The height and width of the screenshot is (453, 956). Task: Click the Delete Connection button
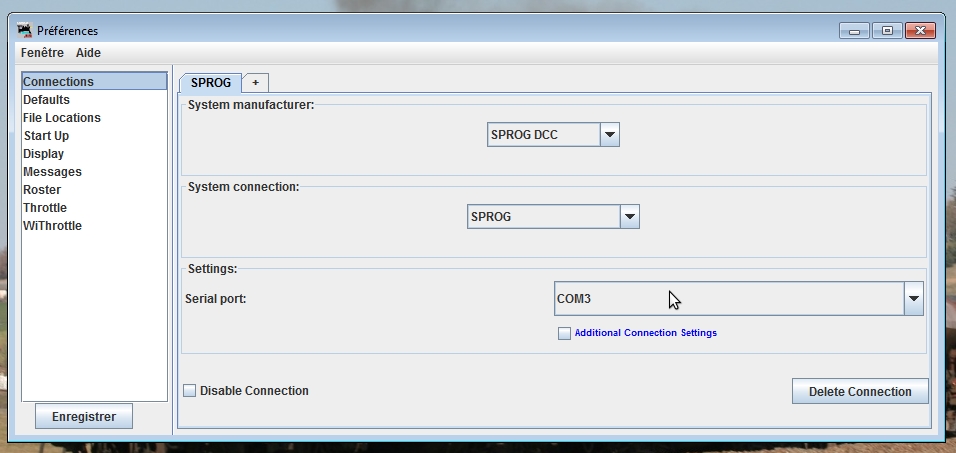click(860, 391)
